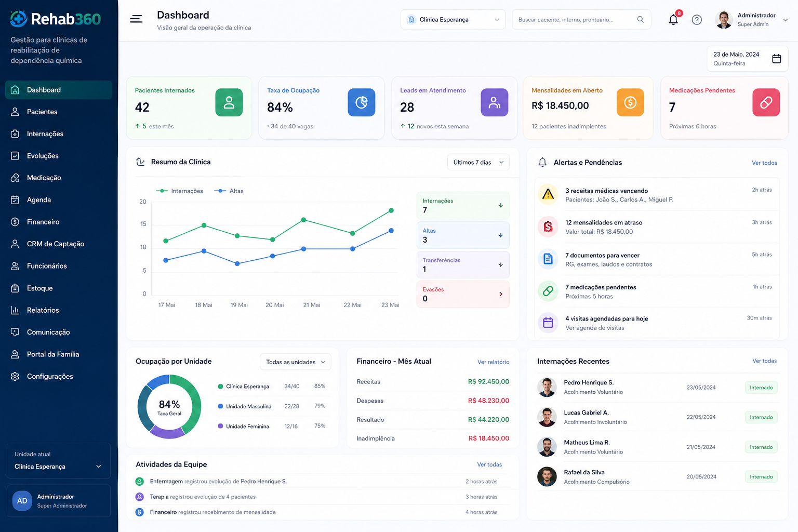Image resolution: width=798 pixels, height=532 pixels.
Task: Toggle the hamburger sidebar menu icon
Action: click(136, 19)
